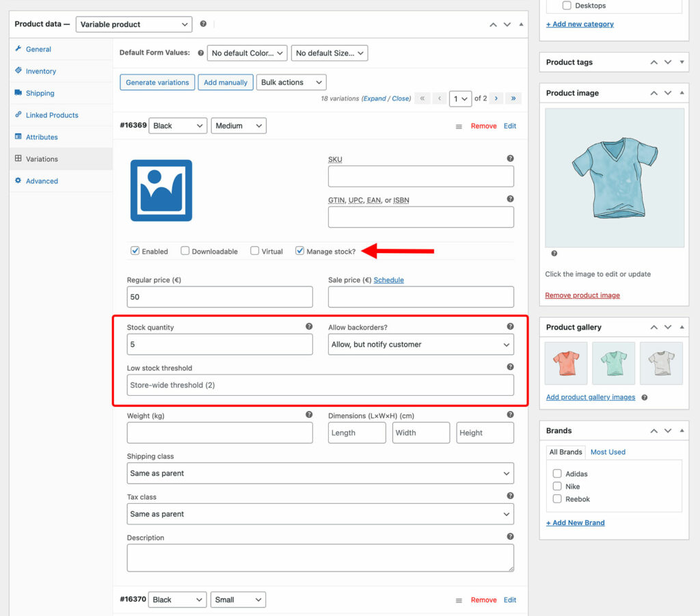Screen dimensions: 700x616
Task: Move Brands panel up
Action: pyautogui.click(x=654, y=431)
